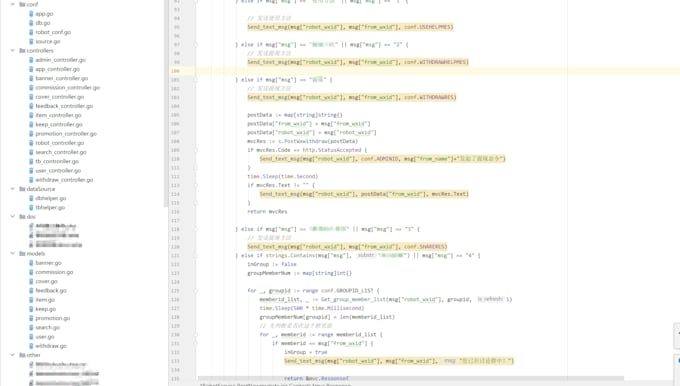Click the file icon beside tbhelper.go
Screen dimensions: 680x386
[x=31, y=207]
